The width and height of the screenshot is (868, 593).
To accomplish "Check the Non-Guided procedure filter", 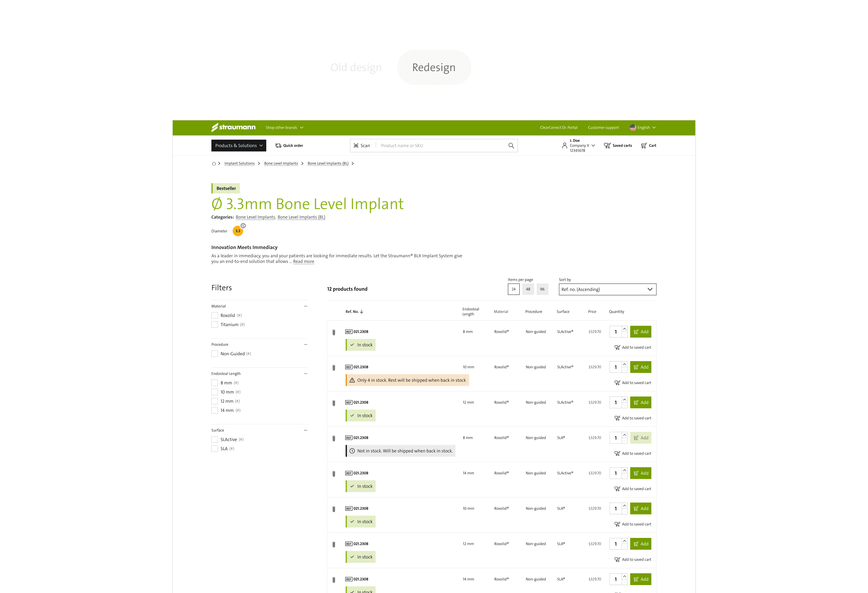I will [215, 354].
